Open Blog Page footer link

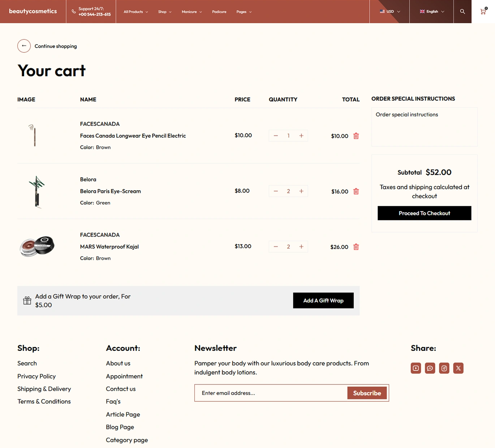[120, 427]
